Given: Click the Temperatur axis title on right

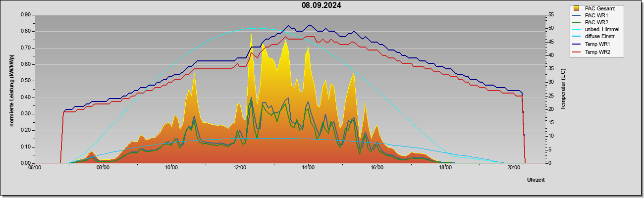Looking at the screenshot, I should pos(563,90).
